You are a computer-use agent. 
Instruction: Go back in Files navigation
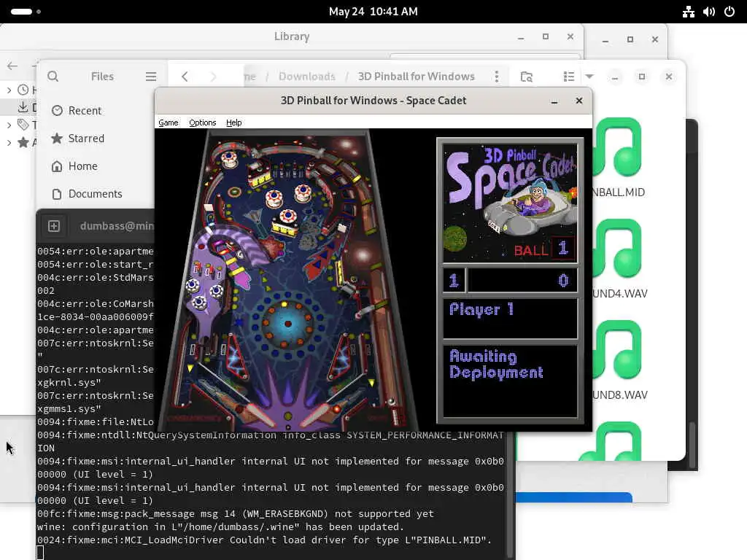tap(185, 76)
